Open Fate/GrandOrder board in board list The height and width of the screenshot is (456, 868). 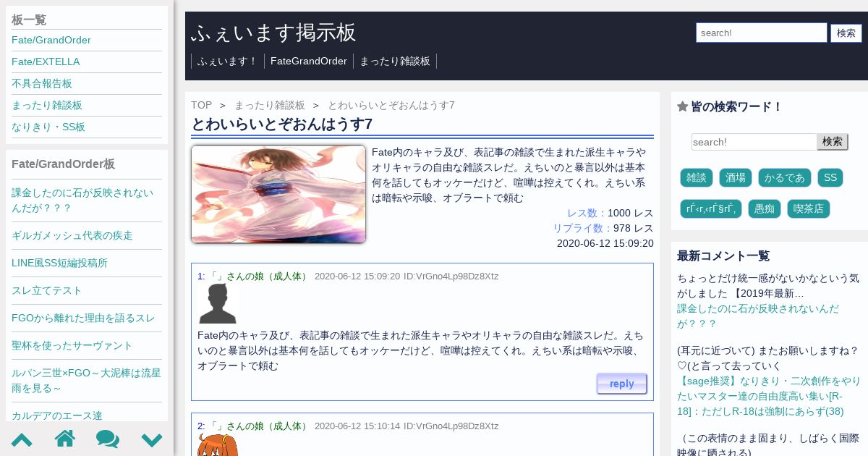[51, 40]
